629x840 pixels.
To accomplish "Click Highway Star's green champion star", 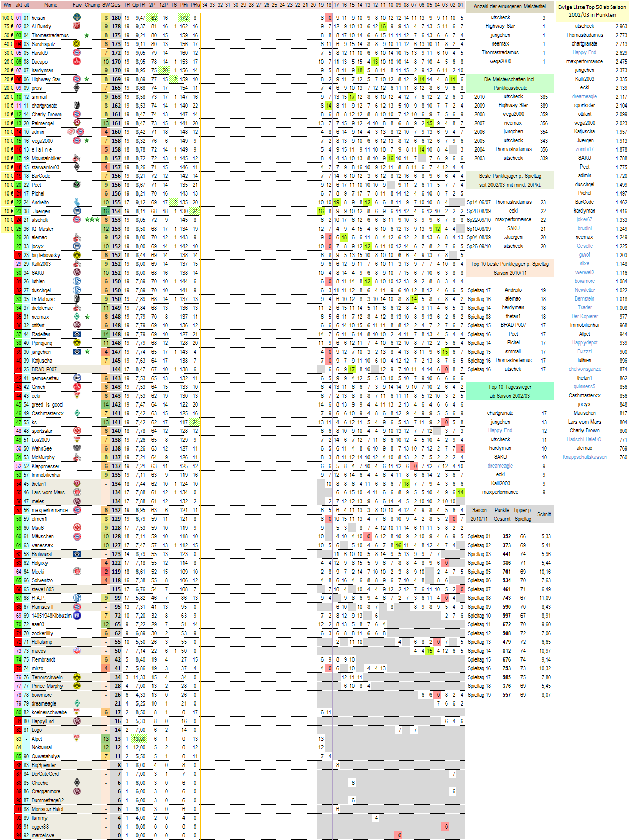I will [87, 79].
